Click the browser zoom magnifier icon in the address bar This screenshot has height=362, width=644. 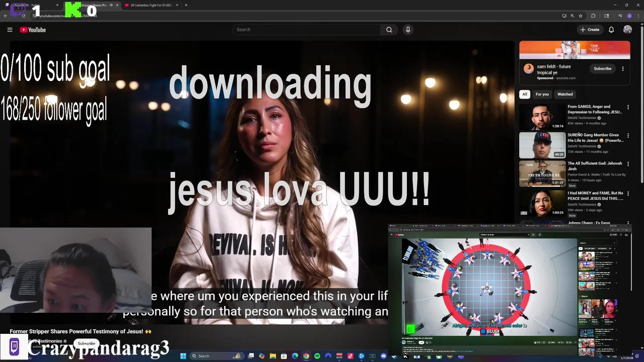572,16
